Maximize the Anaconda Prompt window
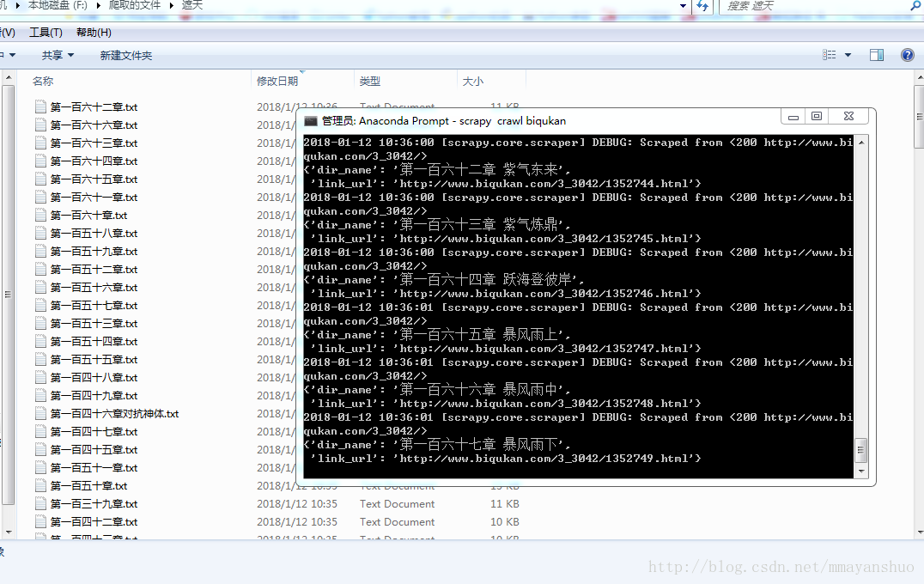The width and height of the screenshot is (924, 584). point(816,117)
